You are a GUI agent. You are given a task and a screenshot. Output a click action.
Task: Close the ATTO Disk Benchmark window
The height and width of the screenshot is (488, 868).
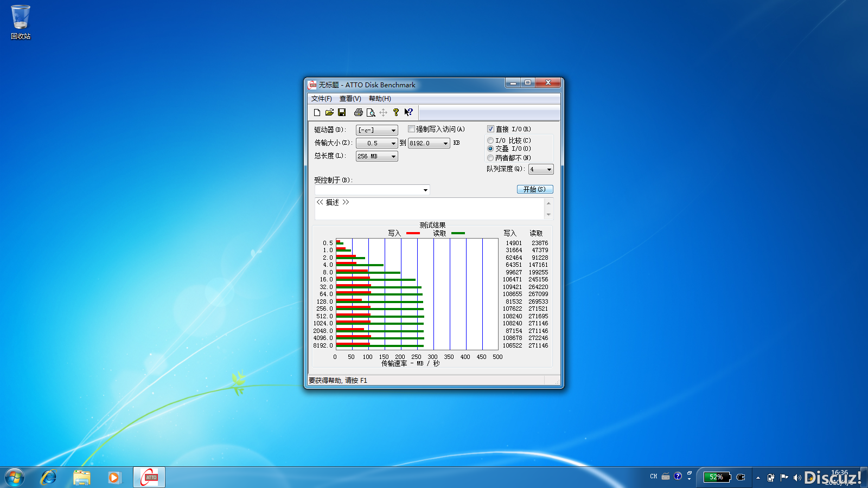click(548, 82)
